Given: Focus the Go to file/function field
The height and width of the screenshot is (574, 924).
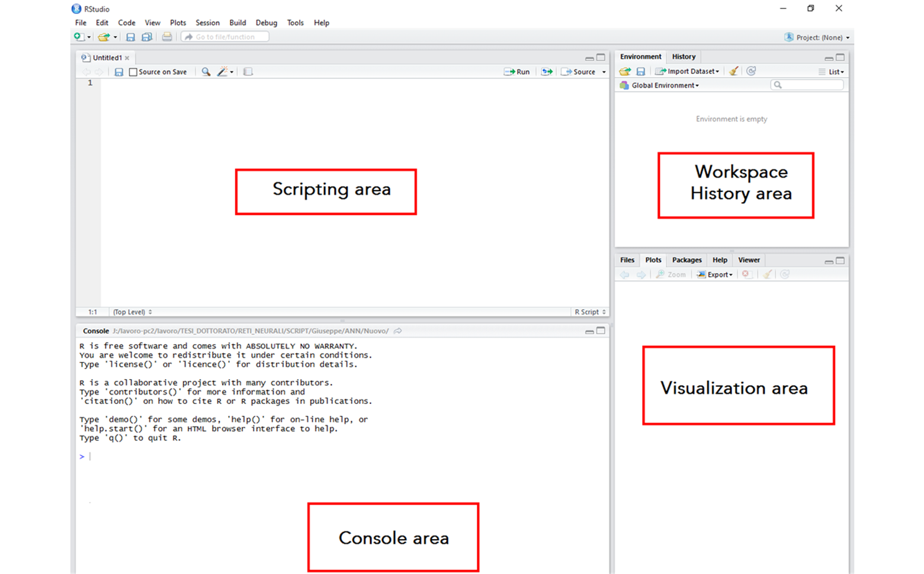Looking at the screenshot, I should click(x=225, y=37).
